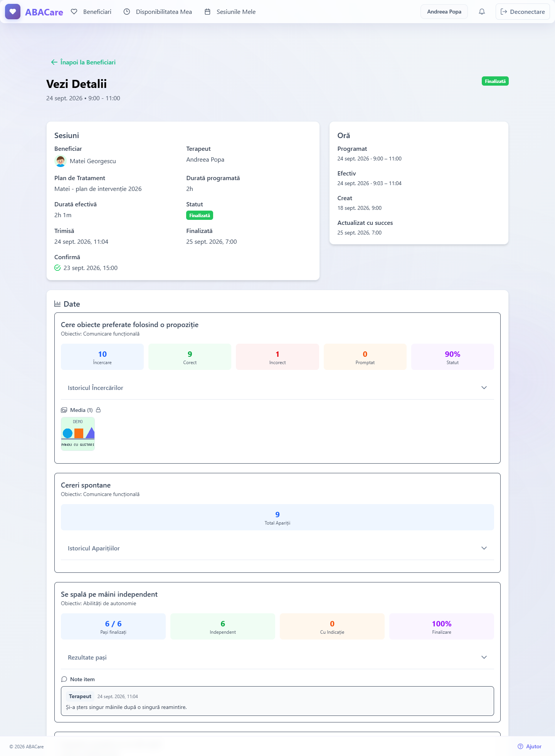Click the image icon before Media (1)
555x756 pixels.
pos(64,410)
